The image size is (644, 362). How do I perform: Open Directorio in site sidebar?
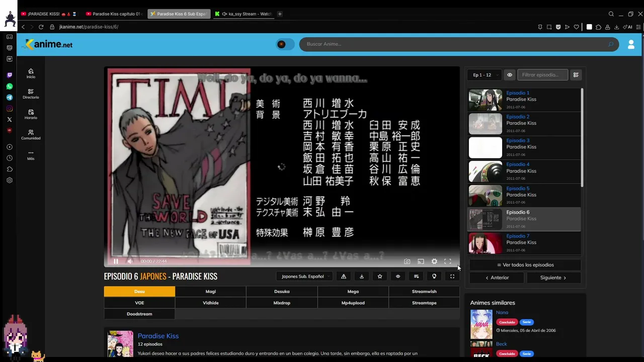coord(31,94)
